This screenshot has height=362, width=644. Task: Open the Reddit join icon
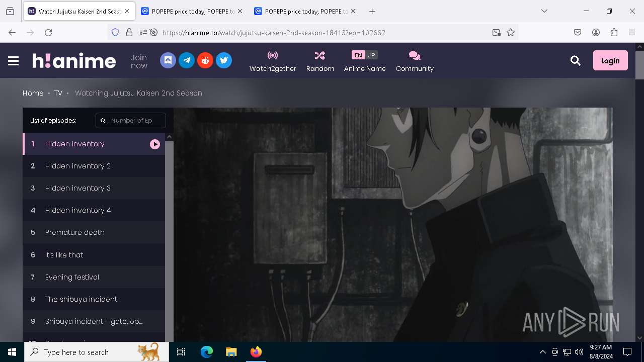click(205, 60)
